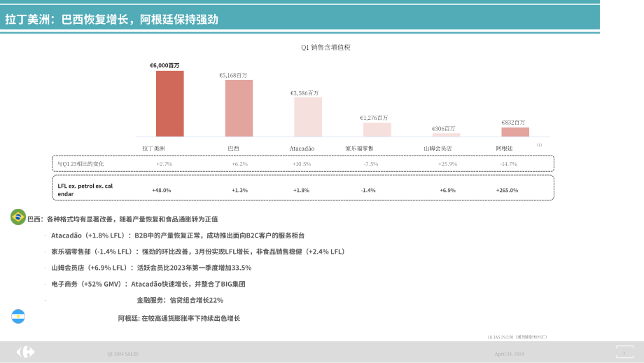Click the 家乐福零售 axis label
The height and width of the screenshot is (363, 644).
(359, 149)
